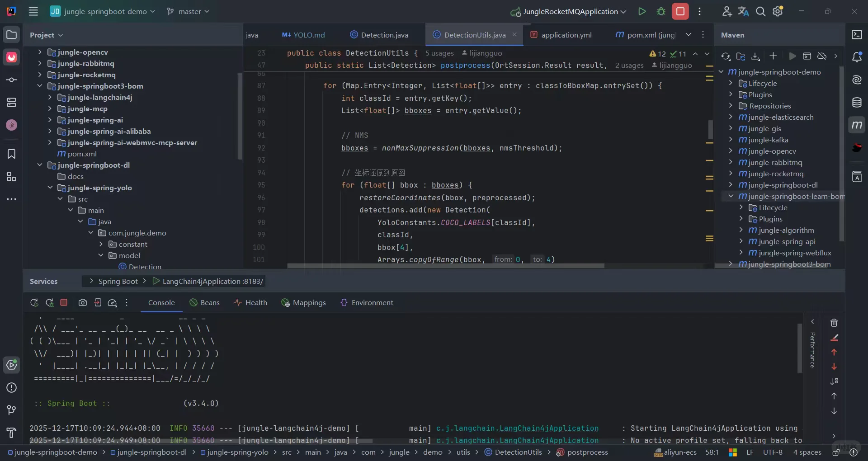The width and height of the screenshot is (868, 461).
Task: Reload all Maven projects
Action: pos(726,56)
